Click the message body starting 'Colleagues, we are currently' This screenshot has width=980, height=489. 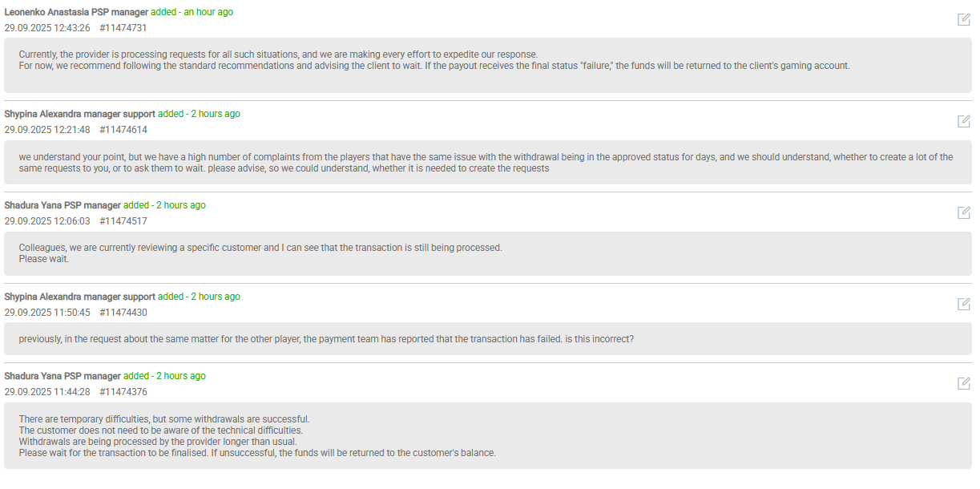[487, 253]
